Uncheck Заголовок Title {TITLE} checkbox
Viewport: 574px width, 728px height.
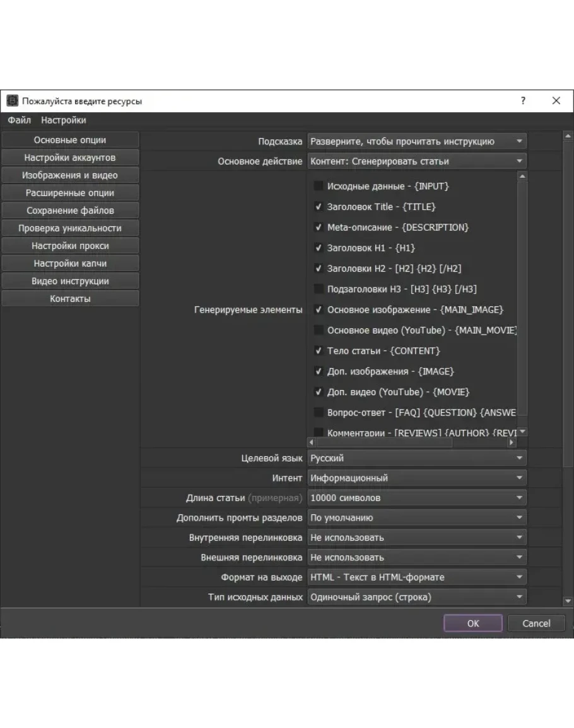click(x=319, y=207)
